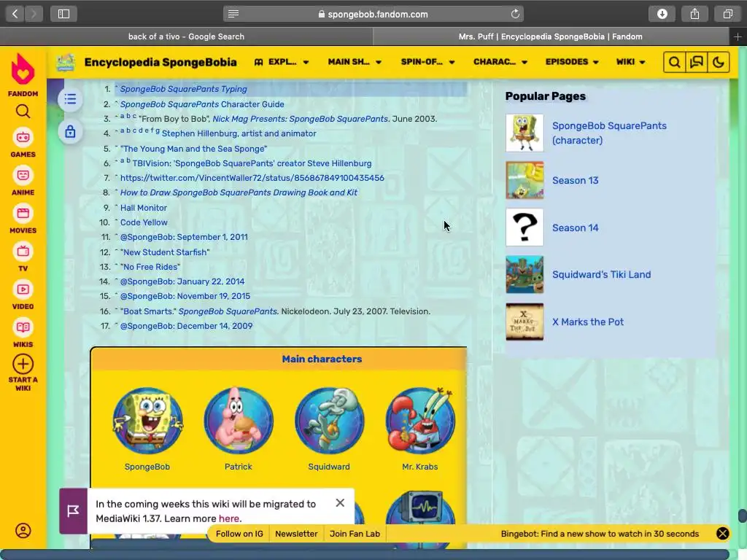Open SpongeBob SquarePants Typing reference
The image size is (747, 560).
[x=183, y=89]
